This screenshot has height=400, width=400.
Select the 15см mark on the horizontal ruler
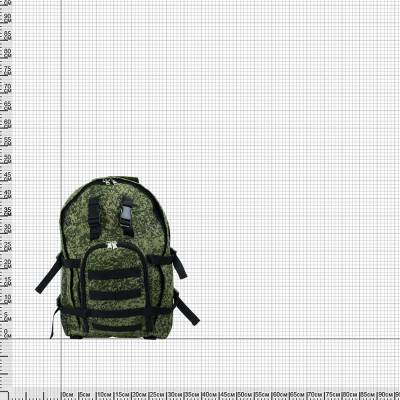pyautogui.click(x=122, y=395)
